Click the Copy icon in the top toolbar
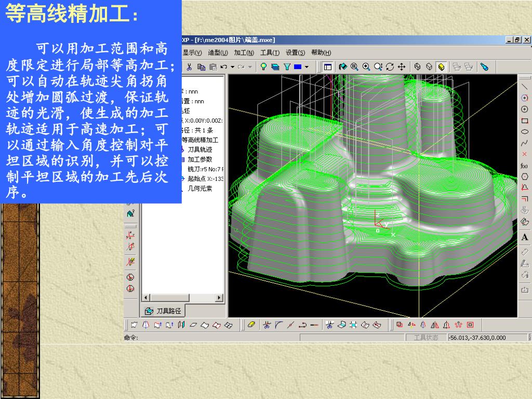The image size is (532, 399). click(x=201, y=67)
